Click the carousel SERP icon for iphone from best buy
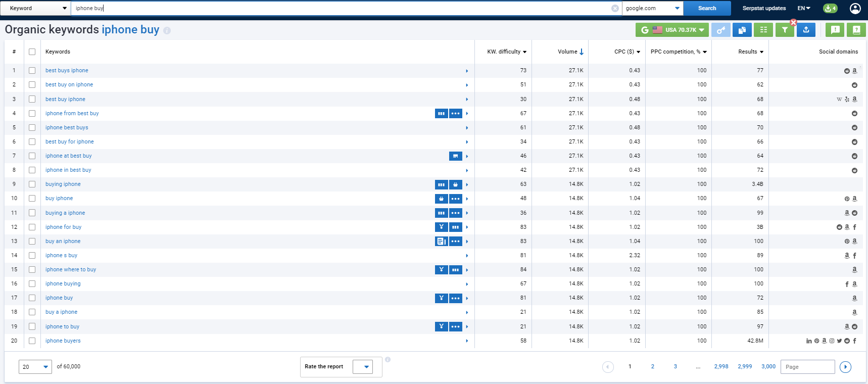 (x=441, y=113)
